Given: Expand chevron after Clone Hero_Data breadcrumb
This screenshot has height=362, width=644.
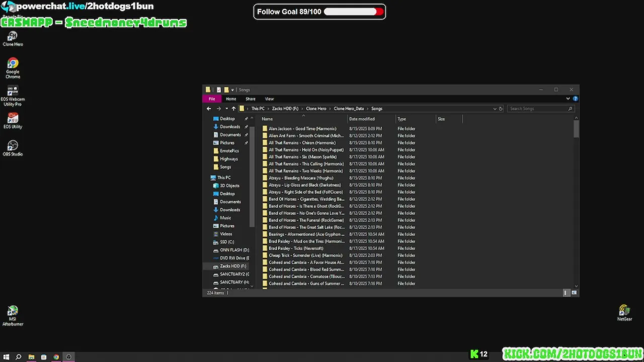Looking at the screenshot, I should point(367,109).
